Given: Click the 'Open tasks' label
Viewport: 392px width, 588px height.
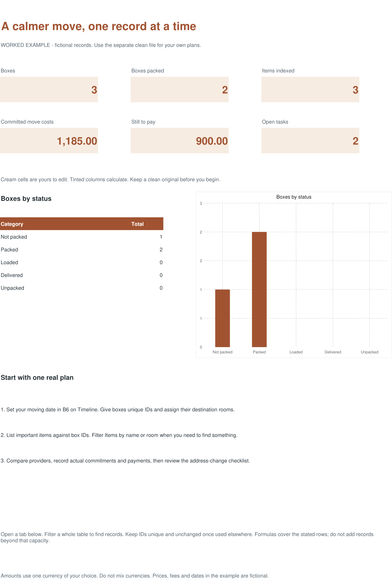Looking at the screenshot, I should 275,122.
